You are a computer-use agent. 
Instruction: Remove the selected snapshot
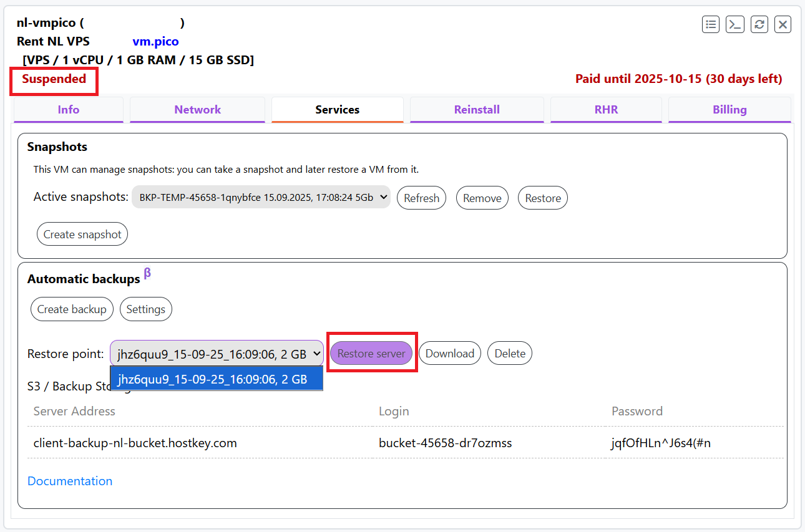pos(482,198)
